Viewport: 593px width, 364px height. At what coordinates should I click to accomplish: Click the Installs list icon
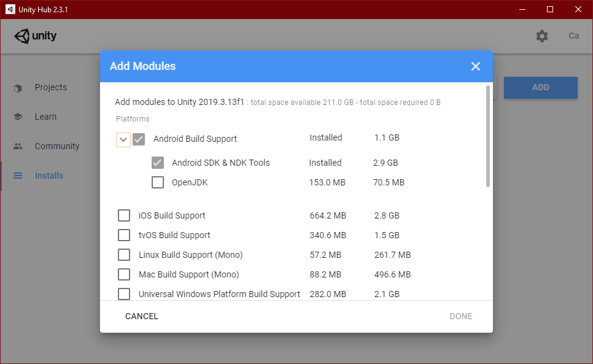(18, 176)
